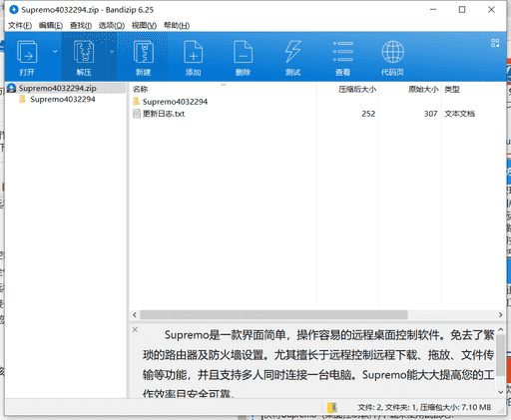Click the Bandizip icon in title bar
This screenshot has width=511, height=420.
(14, 10)
